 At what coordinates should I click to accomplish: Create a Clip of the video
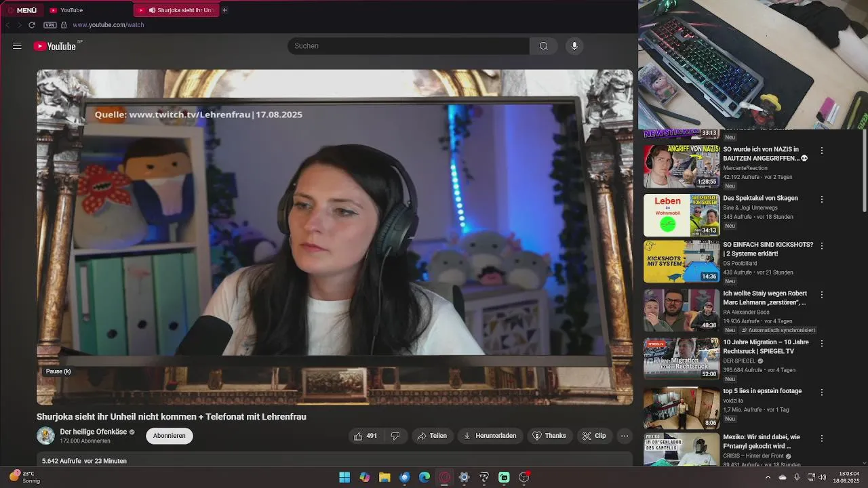[x=594, y=436]
